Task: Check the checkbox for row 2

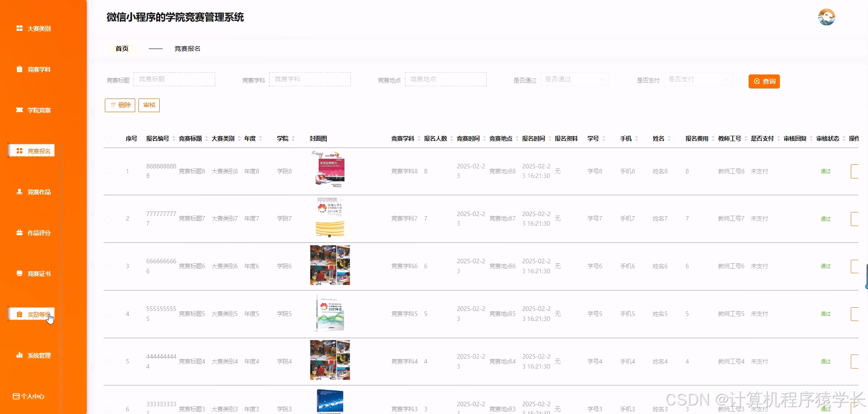Action: pos(108,219)
